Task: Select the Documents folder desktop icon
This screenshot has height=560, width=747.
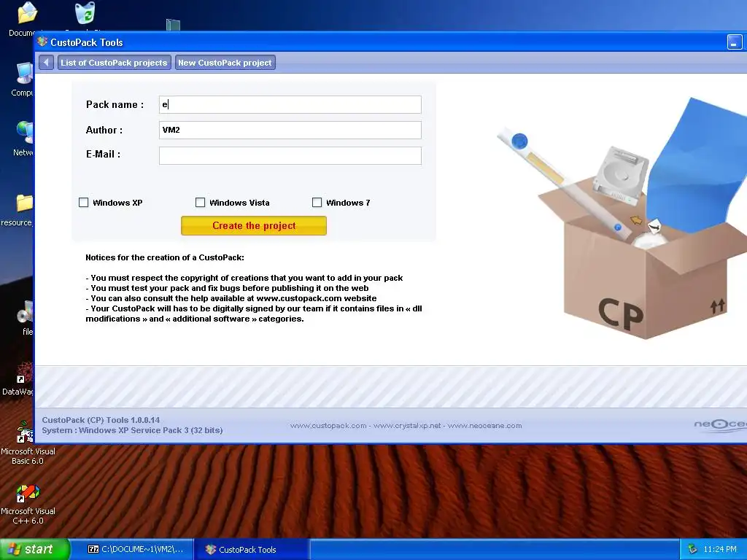Action: [x=25, y=20]
